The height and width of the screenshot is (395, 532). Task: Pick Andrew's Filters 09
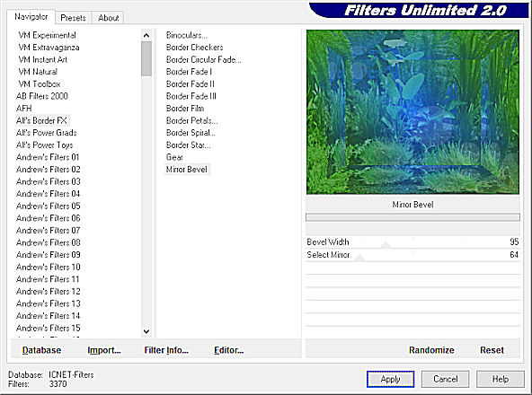[x=49, y=255]
